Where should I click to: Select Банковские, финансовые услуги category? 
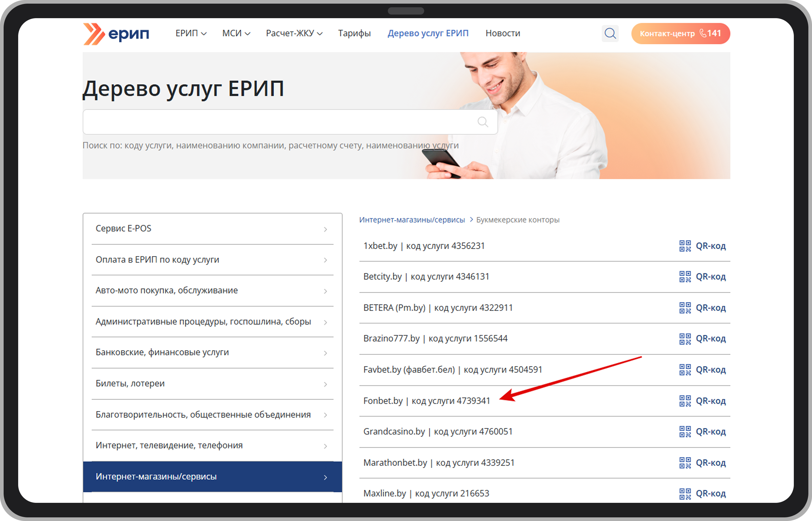212,353
